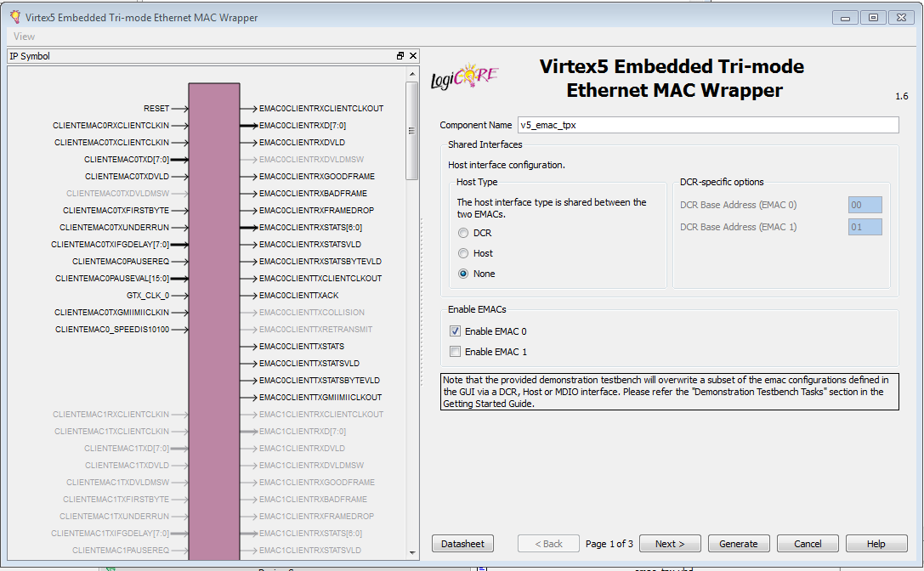This screenshot has width=924, height=571.
Task: Open Help for the wizard
Action: (x=876, y=543)
